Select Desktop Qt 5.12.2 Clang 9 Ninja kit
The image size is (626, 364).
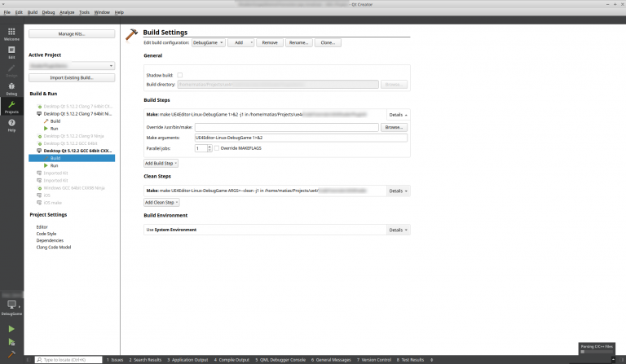(x=74, y=136)
